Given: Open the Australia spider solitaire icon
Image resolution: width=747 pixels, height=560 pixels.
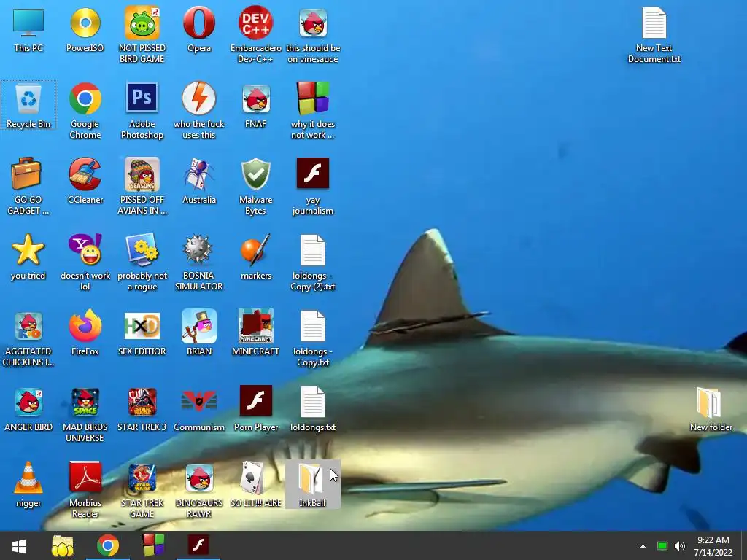Looking at the screenshot, I should pos(198,182).
